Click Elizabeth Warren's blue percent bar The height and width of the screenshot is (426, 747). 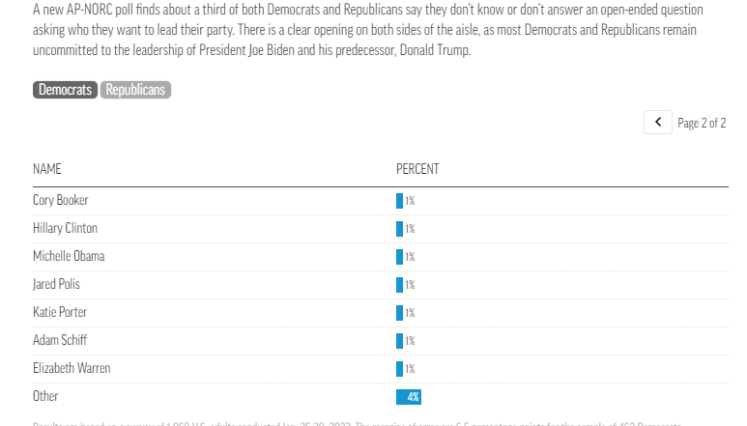399,369
